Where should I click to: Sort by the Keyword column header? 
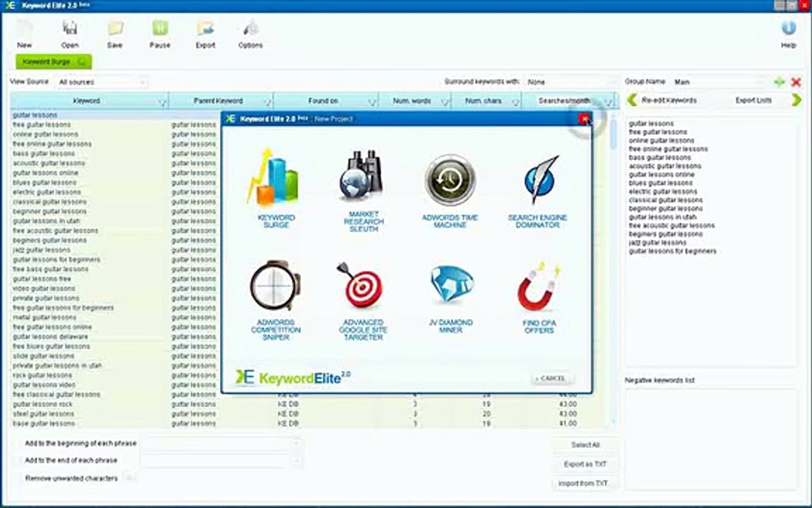click(87, 101)
